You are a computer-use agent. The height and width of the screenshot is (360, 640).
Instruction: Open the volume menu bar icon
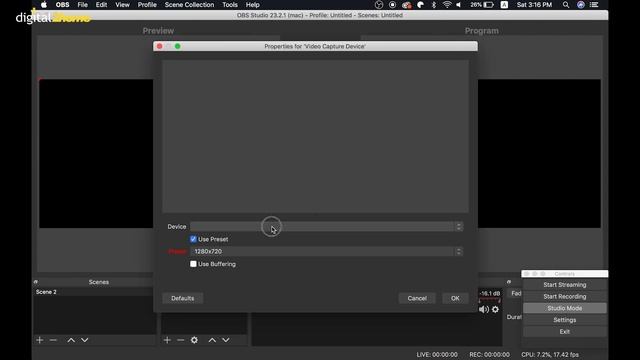(459, 5)
